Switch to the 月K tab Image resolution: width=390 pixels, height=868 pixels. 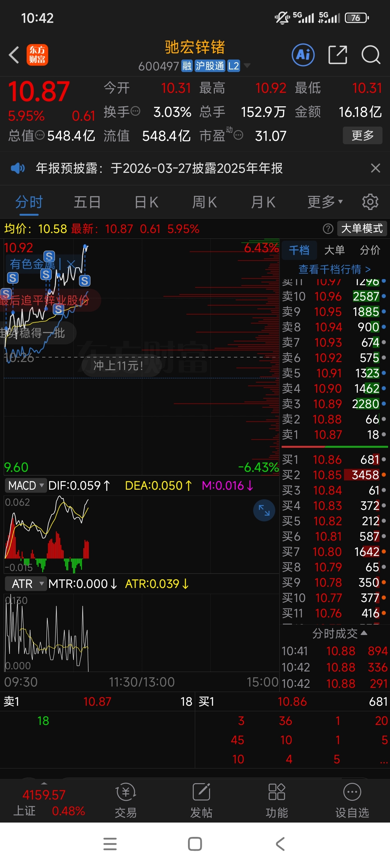pyautogui.click(x=263, y=202)
